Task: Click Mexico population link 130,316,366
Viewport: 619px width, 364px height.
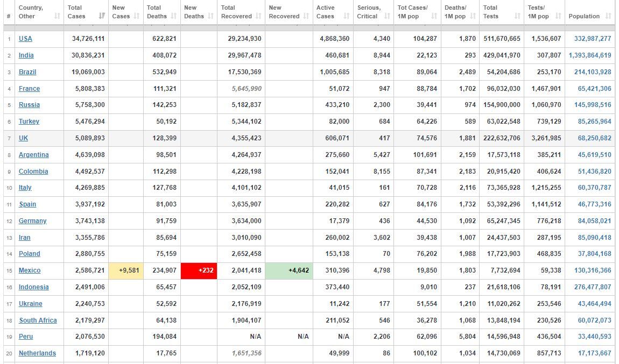Action: click(x=593, y=270)
